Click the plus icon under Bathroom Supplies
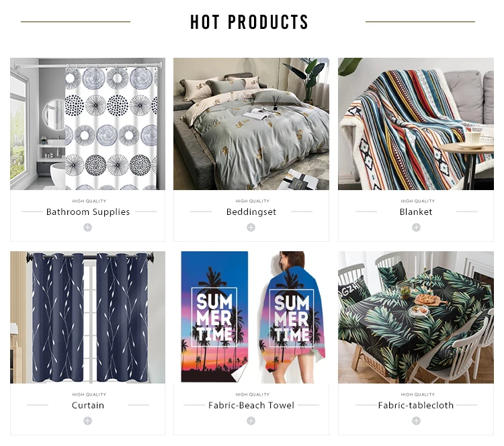The height and width of the screenshot is (446, 504). click(x=88, y=228)
